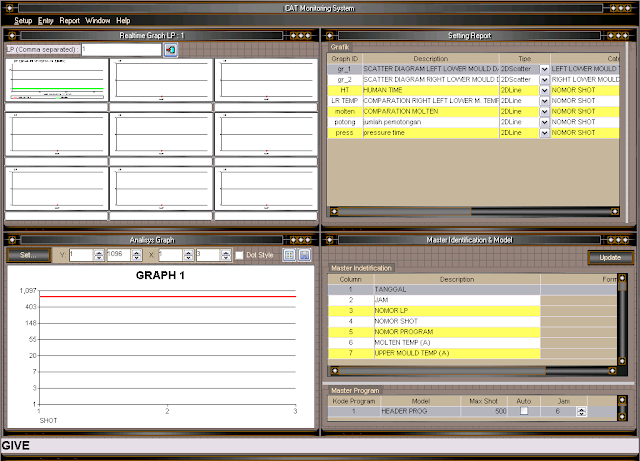Open the Setup menu
Image resolution: width=640 pixels, height=461 pixels.
click(x=23, y=20)
